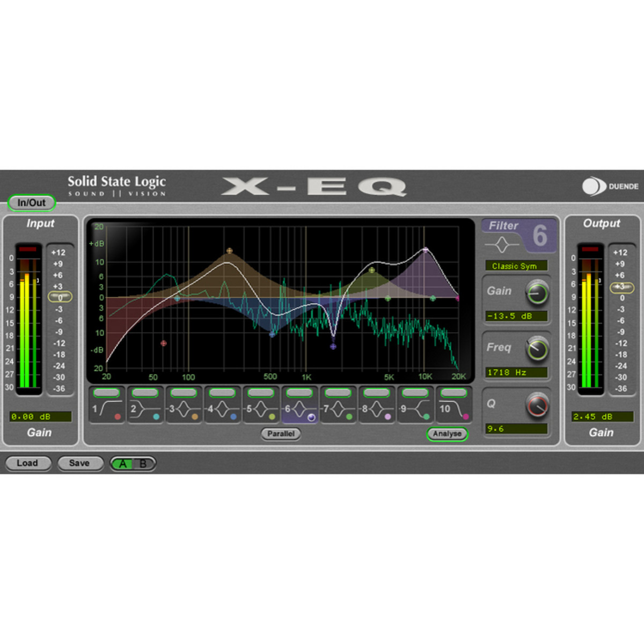Click the Input level meter
644x644 pixels.
pyautogui.click(x=28, y=319)
